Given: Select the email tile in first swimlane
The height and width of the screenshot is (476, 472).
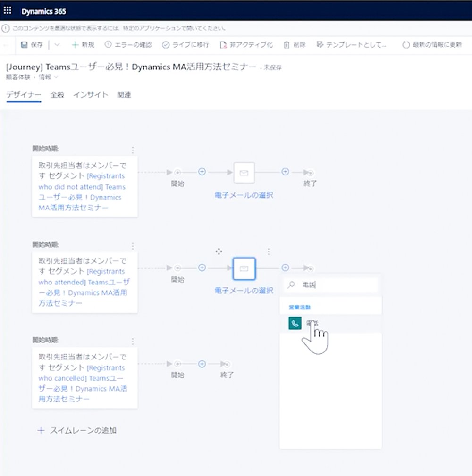Looking at the screenshot, I should 244,173.
